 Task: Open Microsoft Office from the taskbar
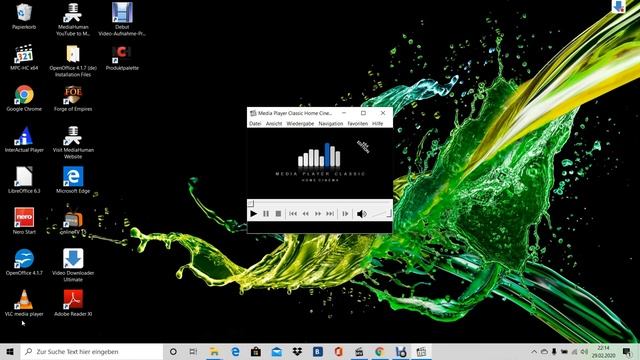pos(338,351)
